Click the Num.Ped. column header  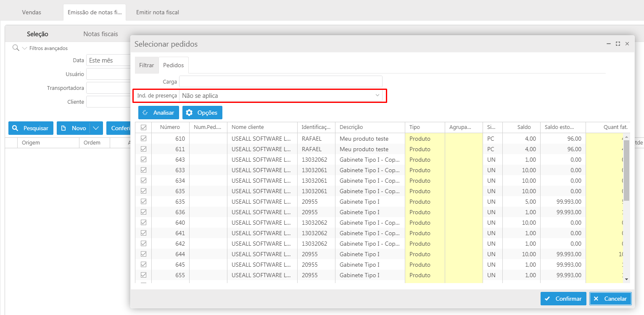pos(208,127)
